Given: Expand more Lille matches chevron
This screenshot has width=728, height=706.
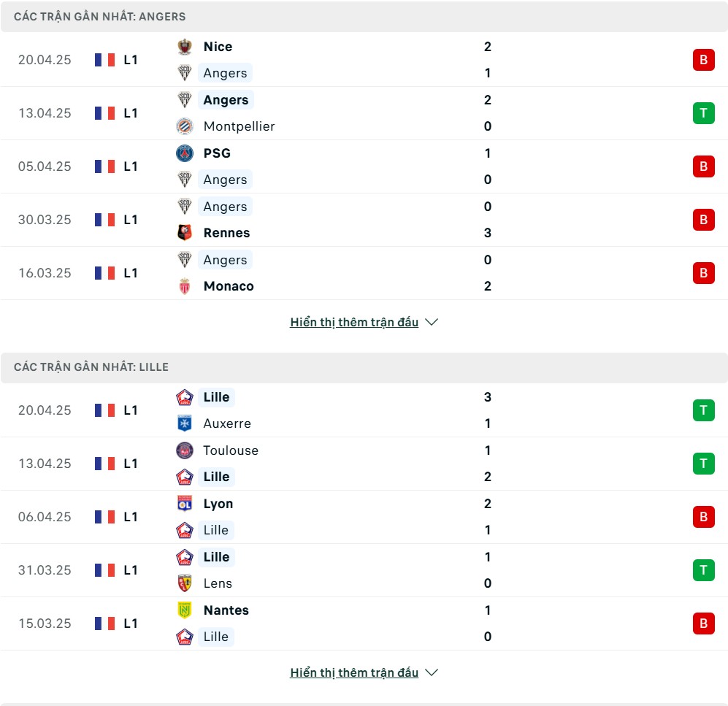Looking at the screenshot, I should [432, 672].
